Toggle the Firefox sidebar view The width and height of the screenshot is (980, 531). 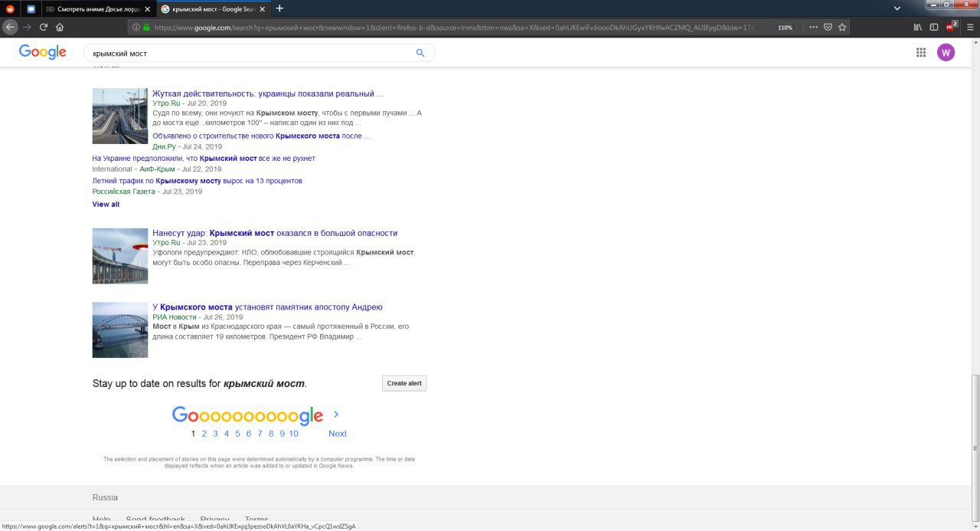click(x=934, y=27)
